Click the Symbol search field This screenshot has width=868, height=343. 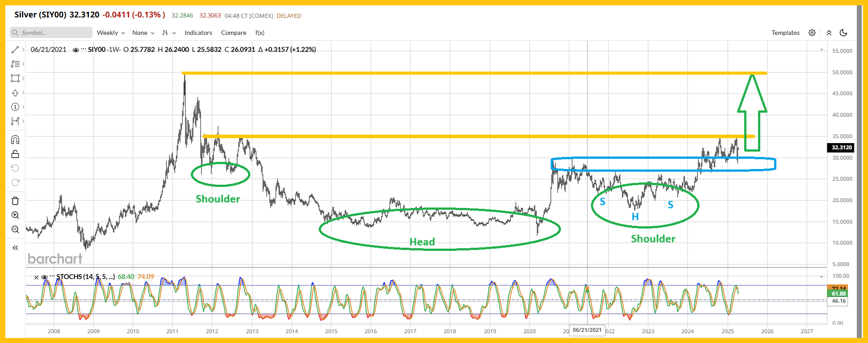[51, 33]
